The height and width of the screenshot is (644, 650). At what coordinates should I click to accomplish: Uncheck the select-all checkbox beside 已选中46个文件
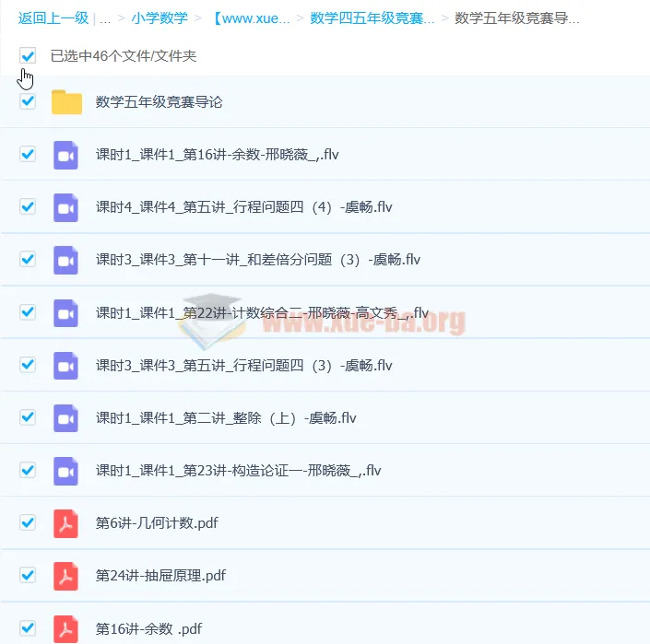28,56
